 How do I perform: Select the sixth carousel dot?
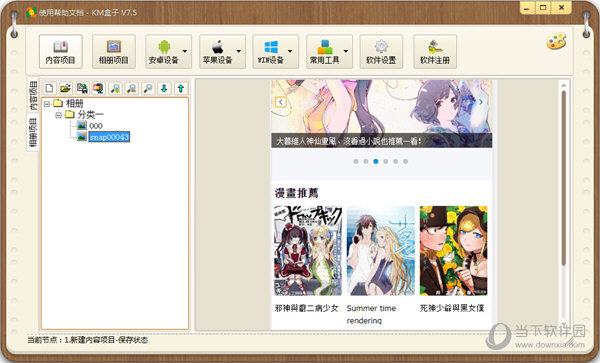tap(406, 161)
